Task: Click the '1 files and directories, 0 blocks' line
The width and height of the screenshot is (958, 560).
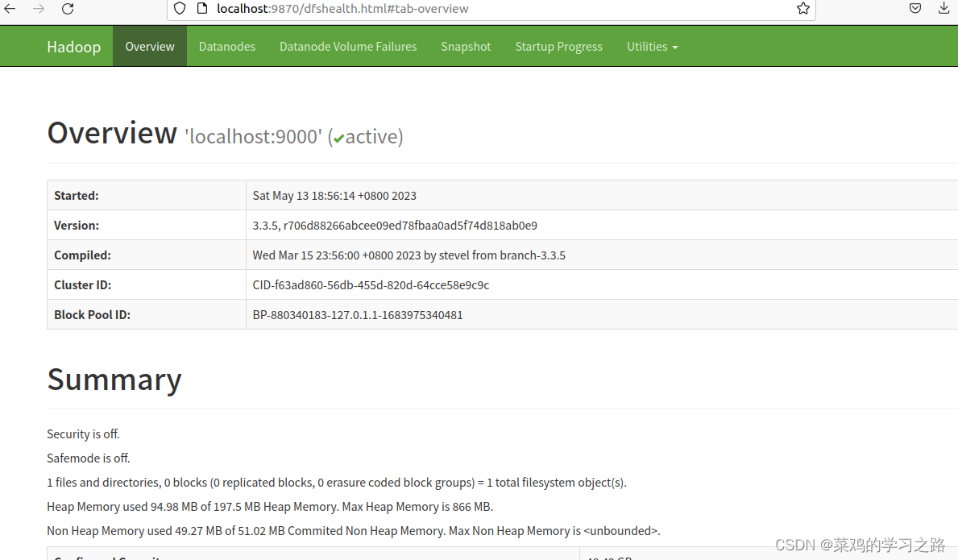Action: [x=337, y=483]
